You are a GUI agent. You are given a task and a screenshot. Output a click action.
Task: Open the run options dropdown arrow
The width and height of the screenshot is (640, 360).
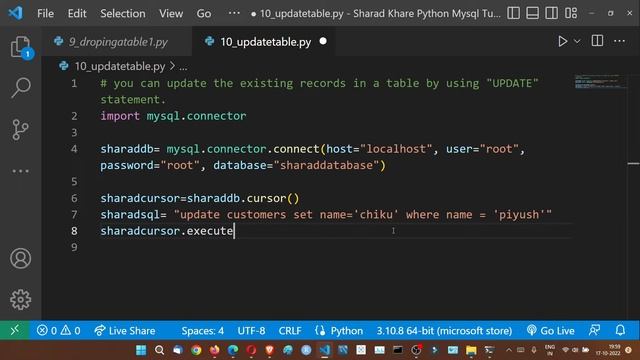[x=577, y=41]
